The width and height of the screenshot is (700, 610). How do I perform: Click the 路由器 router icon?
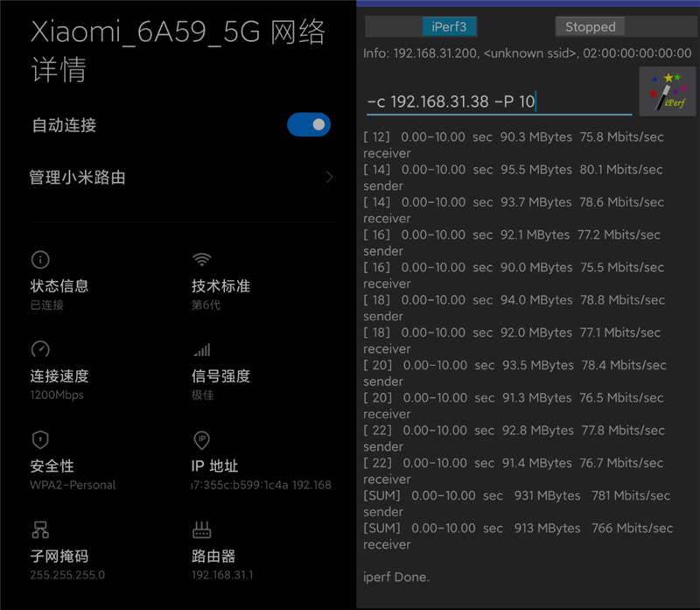202,529
